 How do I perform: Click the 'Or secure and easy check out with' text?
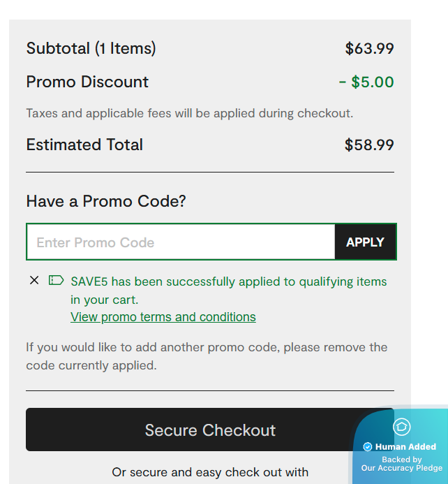[210, 472]
